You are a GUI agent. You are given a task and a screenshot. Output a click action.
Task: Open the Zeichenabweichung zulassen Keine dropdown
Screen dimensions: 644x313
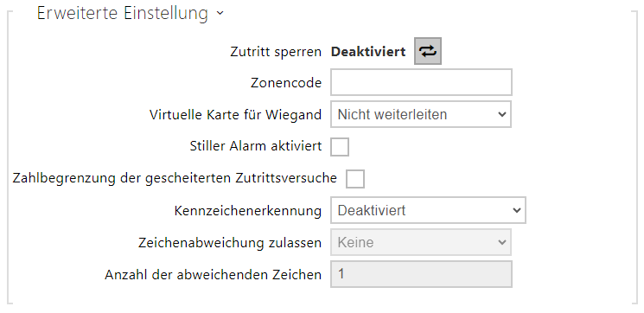[x=421, y=242]
